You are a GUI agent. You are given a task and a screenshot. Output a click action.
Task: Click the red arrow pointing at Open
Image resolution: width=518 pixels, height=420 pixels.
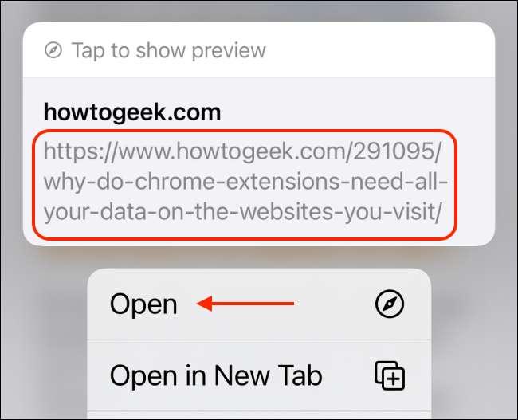(x=245, y=304)
